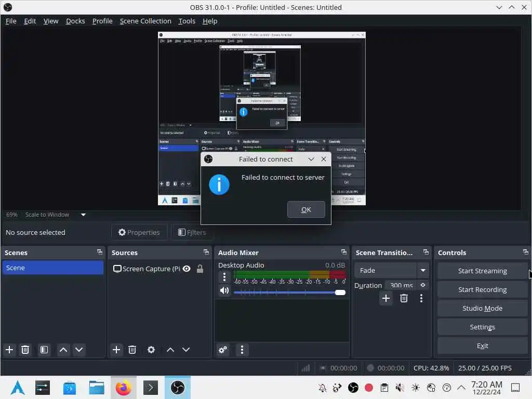
Task: Click the red recording tray icon
Action: (x=369, y=388)
